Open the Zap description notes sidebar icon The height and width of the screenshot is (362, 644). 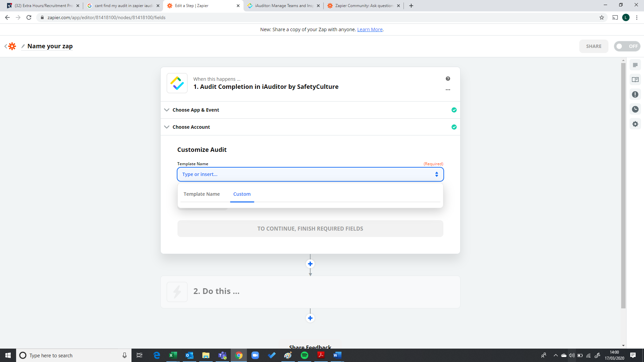pyautogui.click(x=635, y=65)
